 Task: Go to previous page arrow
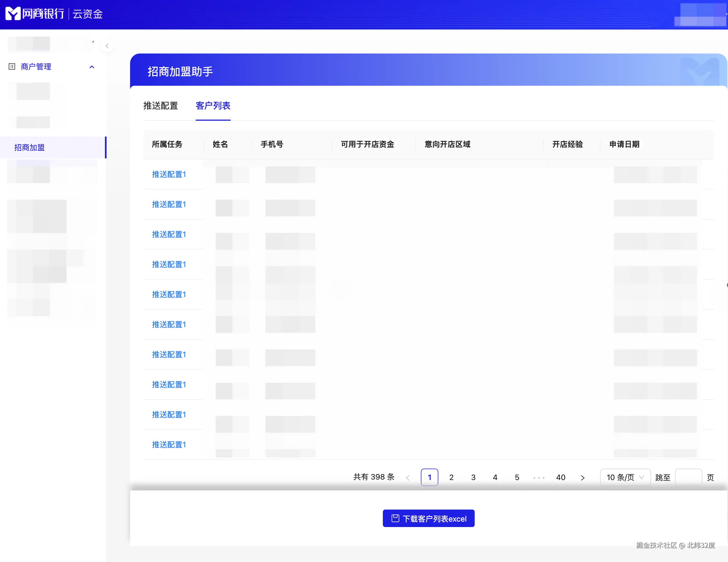click(x=407, y=478)
